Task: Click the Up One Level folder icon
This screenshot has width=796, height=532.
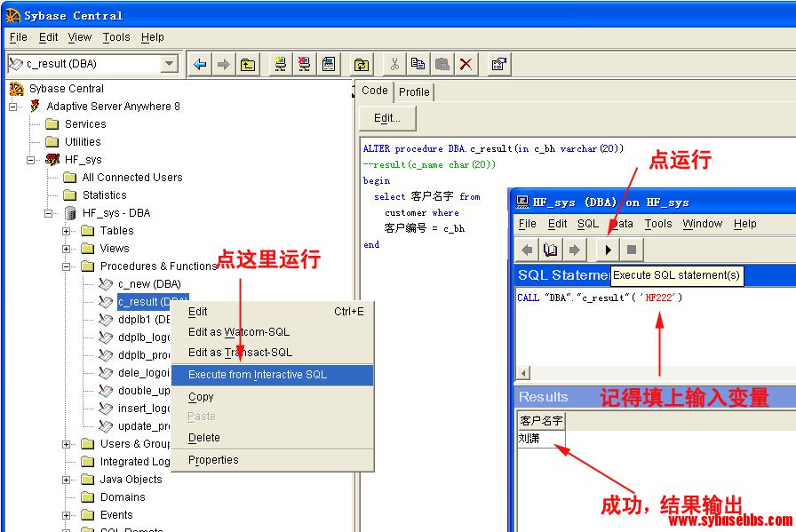Action: 248,64
